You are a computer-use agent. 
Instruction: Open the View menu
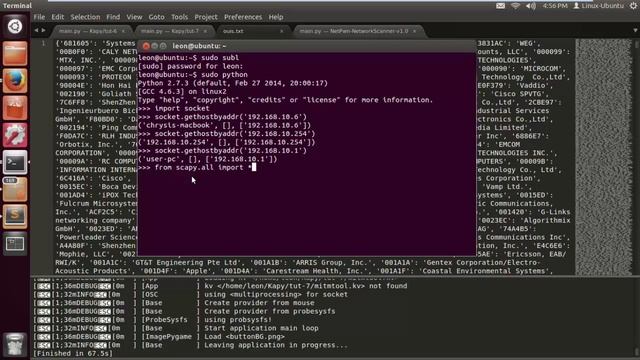(134, 17)
